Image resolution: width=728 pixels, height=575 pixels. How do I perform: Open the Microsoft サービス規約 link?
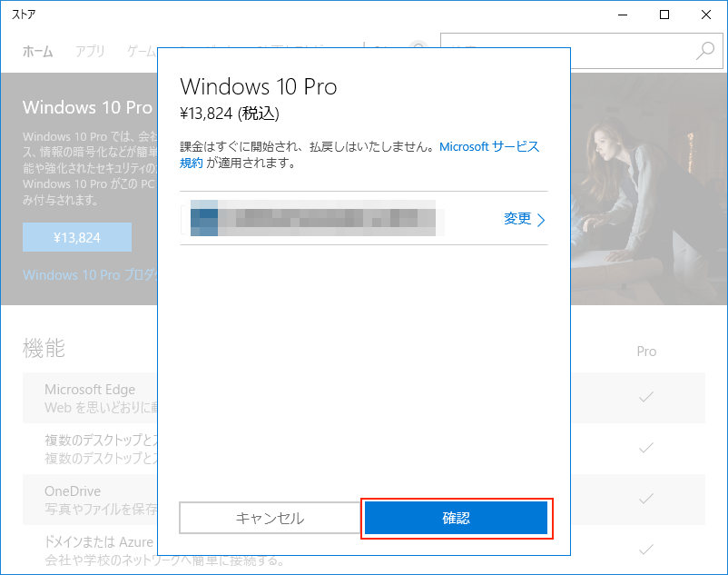click(x=488, y=147)
